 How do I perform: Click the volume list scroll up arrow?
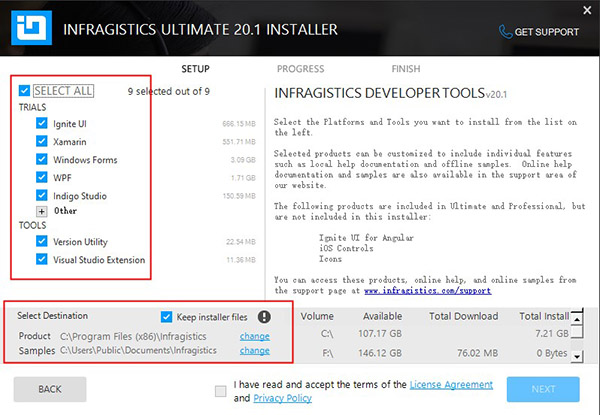point(577,318)
